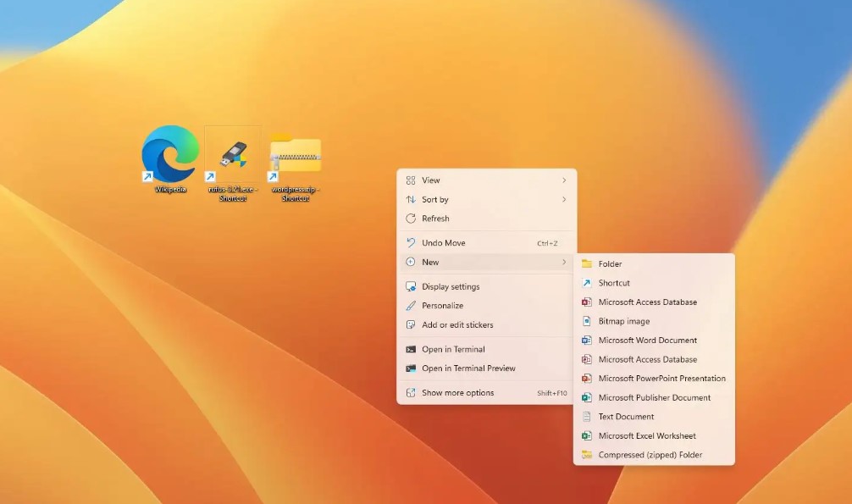Click the Microsoft Excel Worksheet icon
This screenshot has width=852, height=504.
[586, 435]
